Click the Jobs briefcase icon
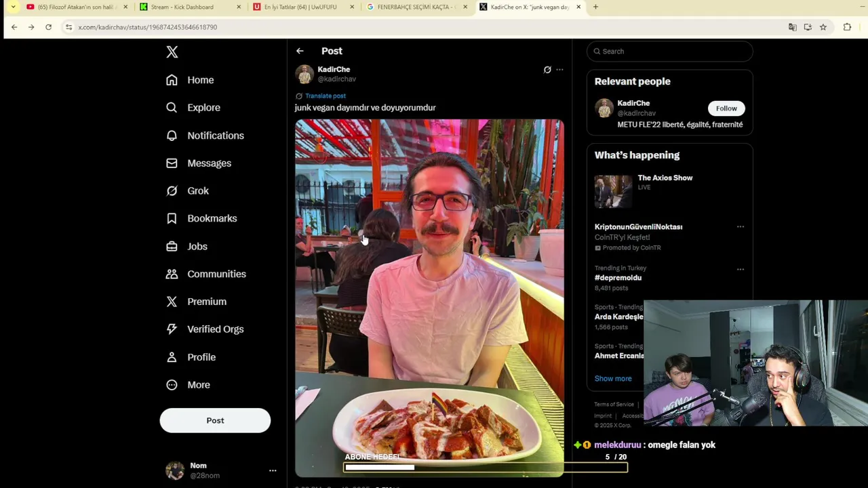This screenshot has width=868, height=488. coord(172,246)
